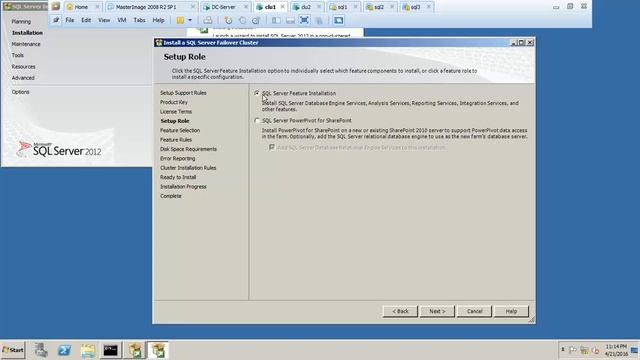Viewport: 640px width, 360px height.
Task: Switch to the Home tab
Action: point(81,7)
